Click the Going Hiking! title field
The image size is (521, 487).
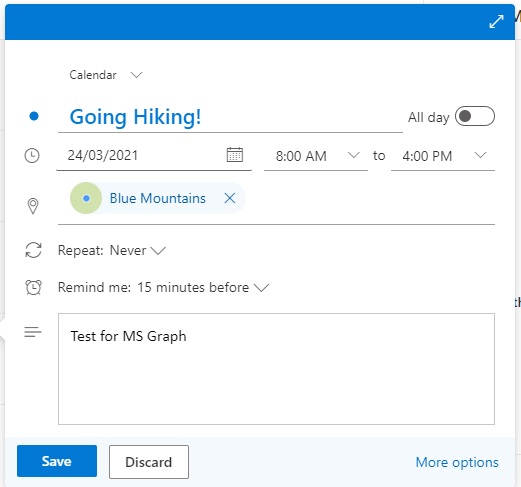[230, 117]
